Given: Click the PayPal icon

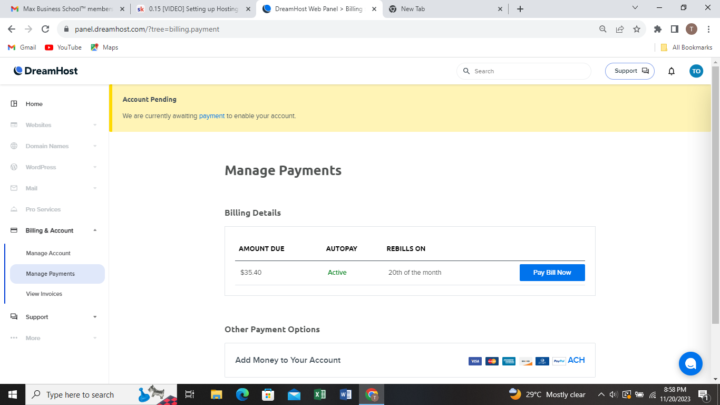Looking at the screenshot, I should [559, 361].
